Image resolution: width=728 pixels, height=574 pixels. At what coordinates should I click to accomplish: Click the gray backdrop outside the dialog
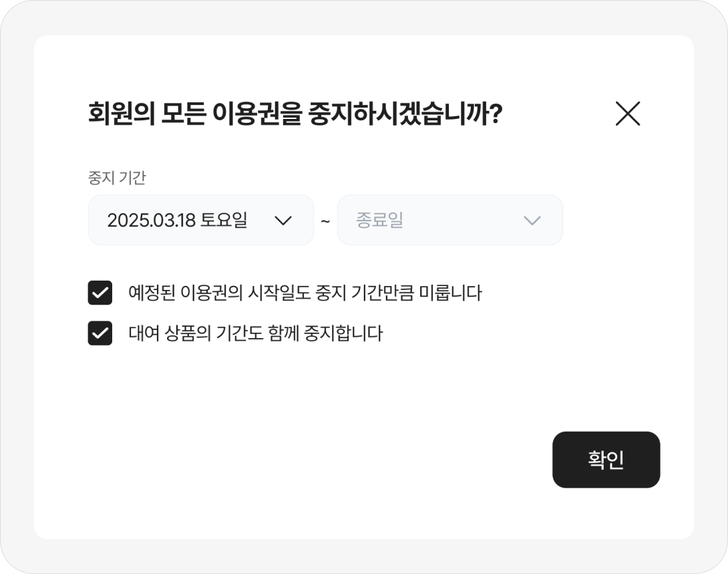click(x=17, y=287)
